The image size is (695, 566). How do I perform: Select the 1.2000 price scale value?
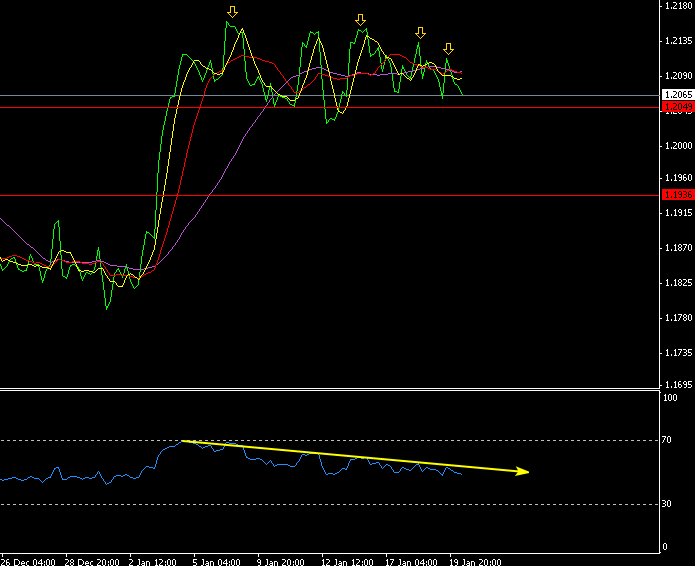point(679,146)
